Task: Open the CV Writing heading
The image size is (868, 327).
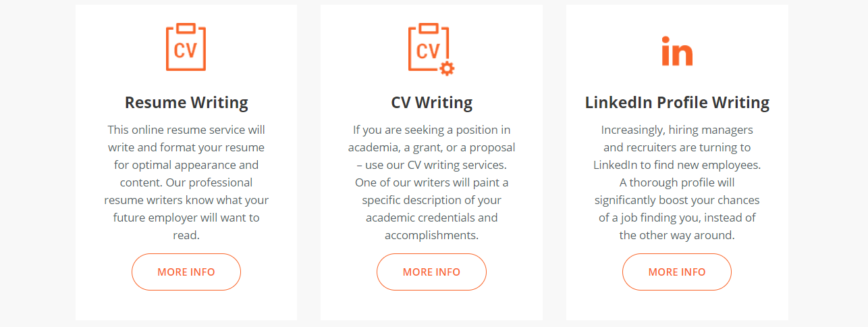Action: click(x=431, y=103)
